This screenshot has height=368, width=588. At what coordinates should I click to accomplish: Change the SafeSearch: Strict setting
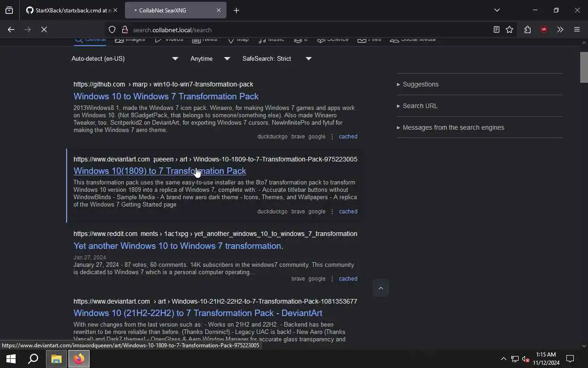tap(277, 58)
